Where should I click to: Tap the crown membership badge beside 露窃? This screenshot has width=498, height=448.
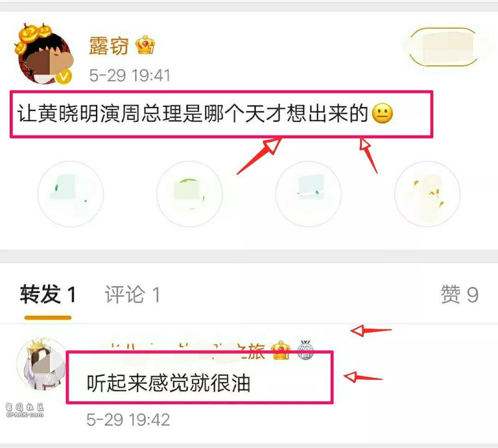pyautogui.click(x=145, y=45)
